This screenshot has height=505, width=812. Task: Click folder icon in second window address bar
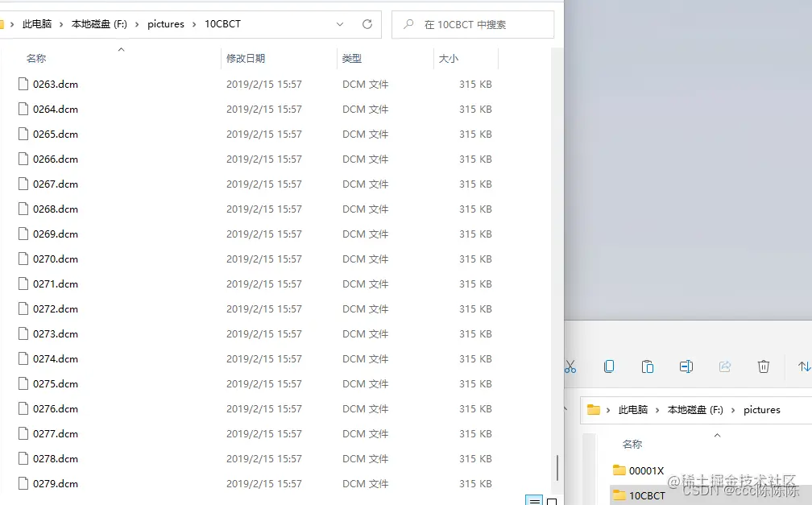(594, 410)
